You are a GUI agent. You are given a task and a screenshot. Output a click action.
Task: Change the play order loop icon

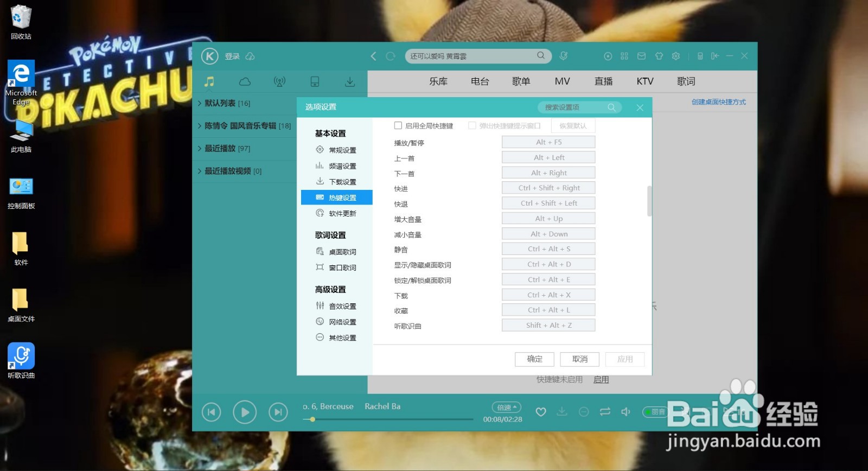(x=605, y=412)
